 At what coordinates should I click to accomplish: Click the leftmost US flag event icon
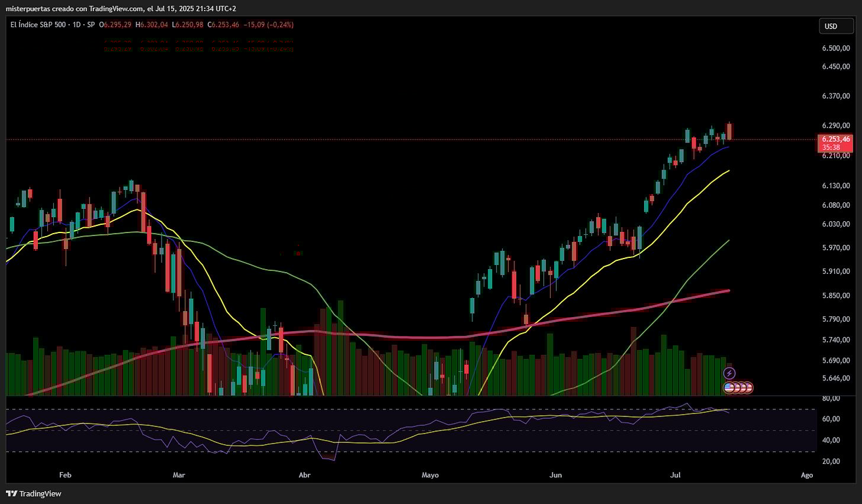pyautogui.click(x=729, y=388)
